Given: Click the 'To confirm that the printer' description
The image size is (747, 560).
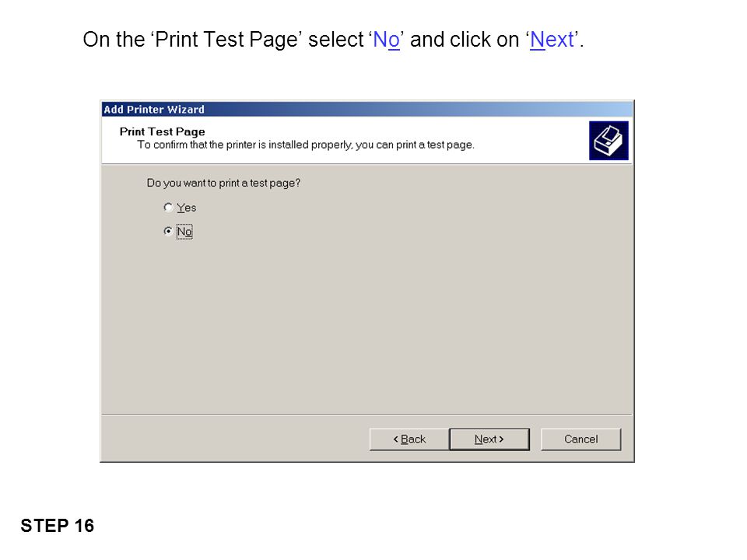Looking at the screenshot, I should click(x=306, y=145).
